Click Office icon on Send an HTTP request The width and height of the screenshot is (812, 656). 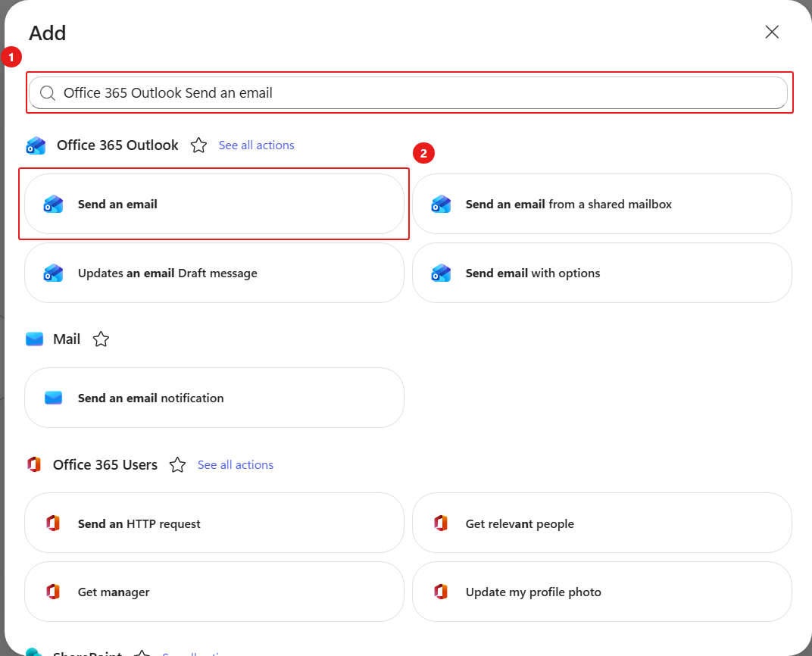coord(53,523)
